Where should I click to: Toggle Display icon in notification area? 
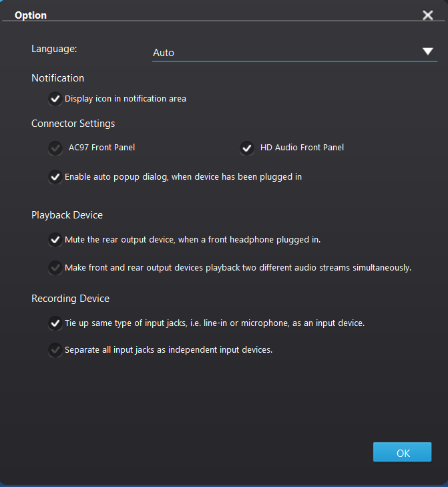click(x=55, y=99)
